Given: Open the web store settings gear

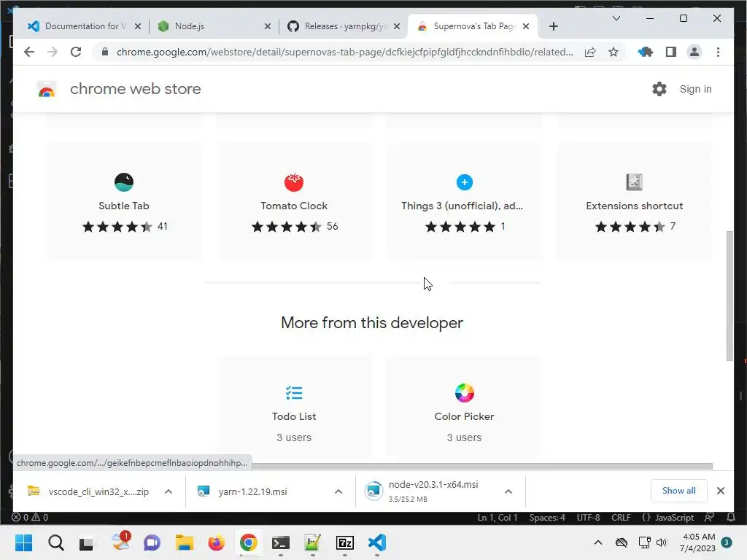Looking at the screenshot, I should click(x=659, y=89).
